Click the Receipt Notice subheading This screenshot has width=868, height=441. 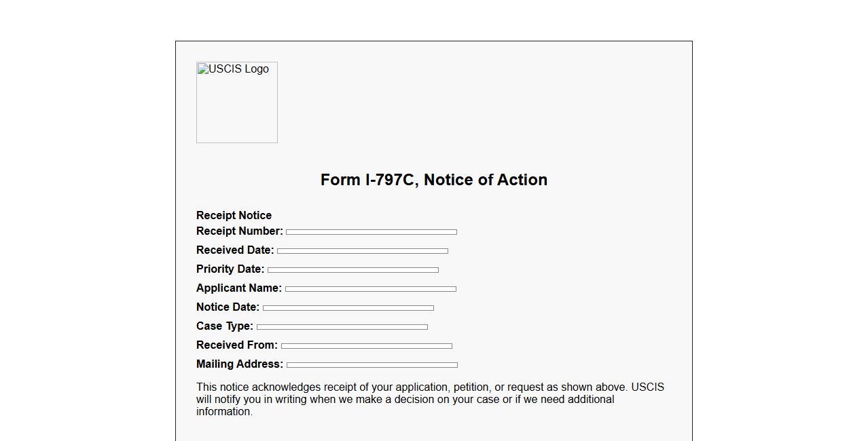click(x=234, y=215)
